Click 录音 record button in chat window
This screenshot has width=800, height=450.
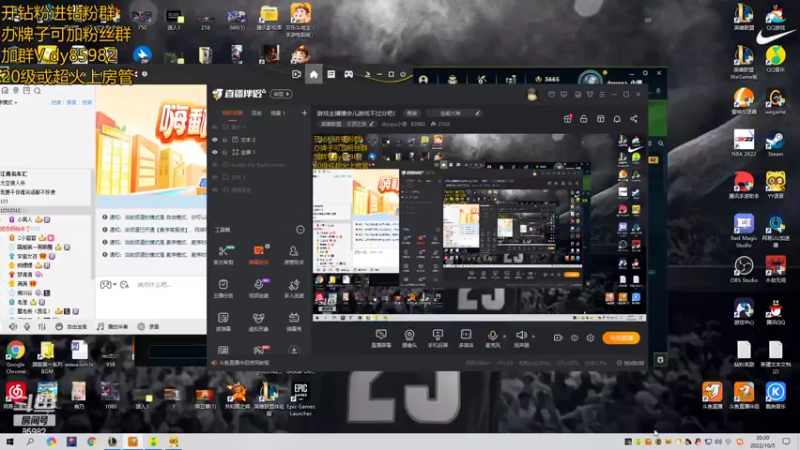point(148,327)
